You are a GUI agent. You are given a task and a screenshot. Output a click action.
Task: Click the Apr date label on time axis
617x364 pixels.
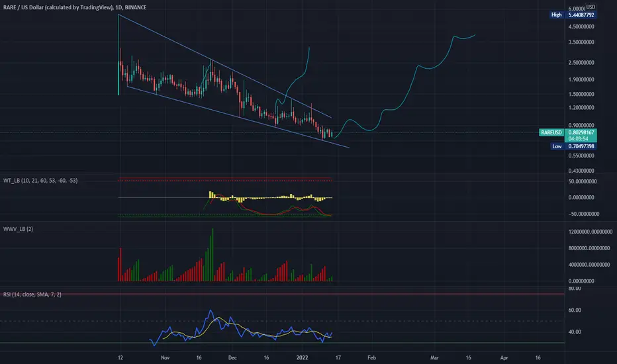click(504, 357)
